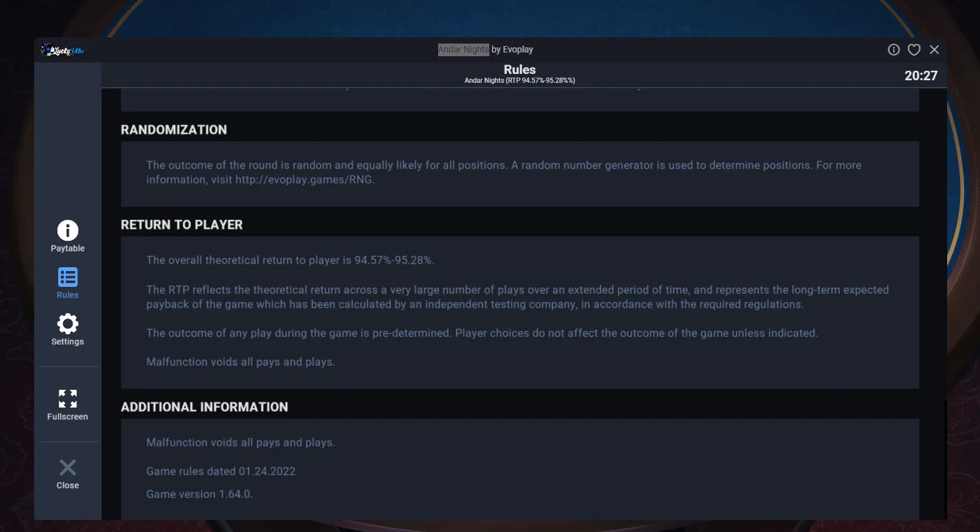This screenshot has width=980, height=532.
Task: Select the RANDOMIZATION section heading
Action: pyautogui.click(x=174, y=130)
